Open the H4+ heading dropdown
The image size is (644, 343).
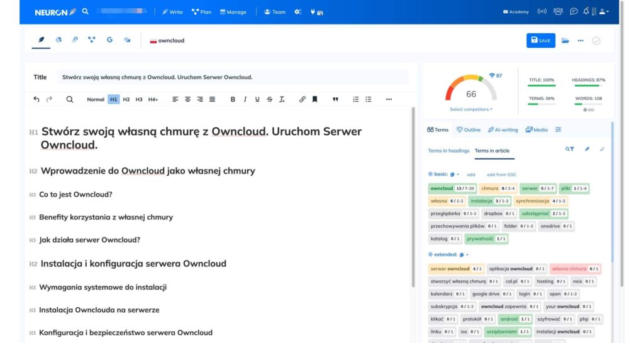pyautogui.click(x=153, y=99)
